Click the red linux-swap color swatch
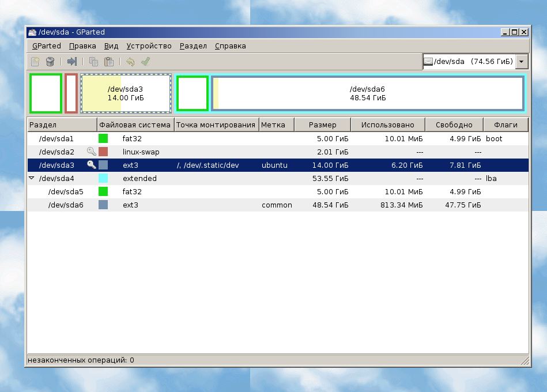This screenshot has width=547, height=392. click(103, 152)
